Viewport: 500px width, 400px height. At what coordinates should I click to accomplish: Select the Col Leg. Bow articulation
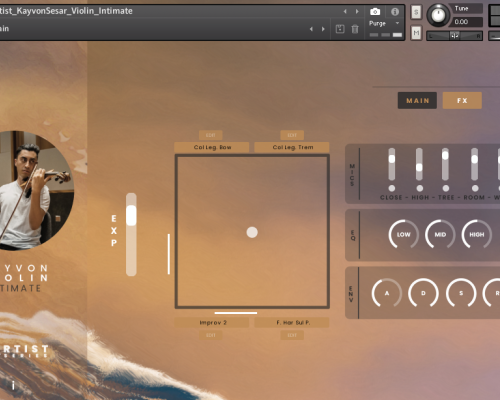(212, 147)
